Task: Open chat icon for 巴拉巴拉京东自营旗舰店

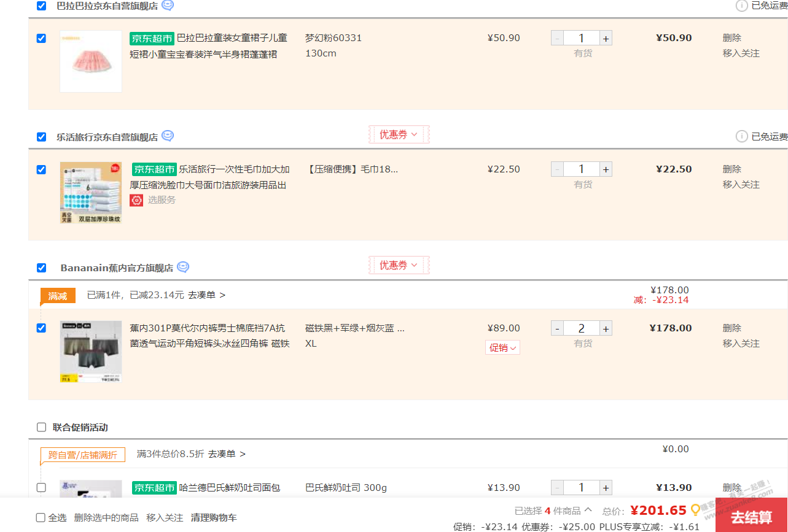Action: [168, 6]
